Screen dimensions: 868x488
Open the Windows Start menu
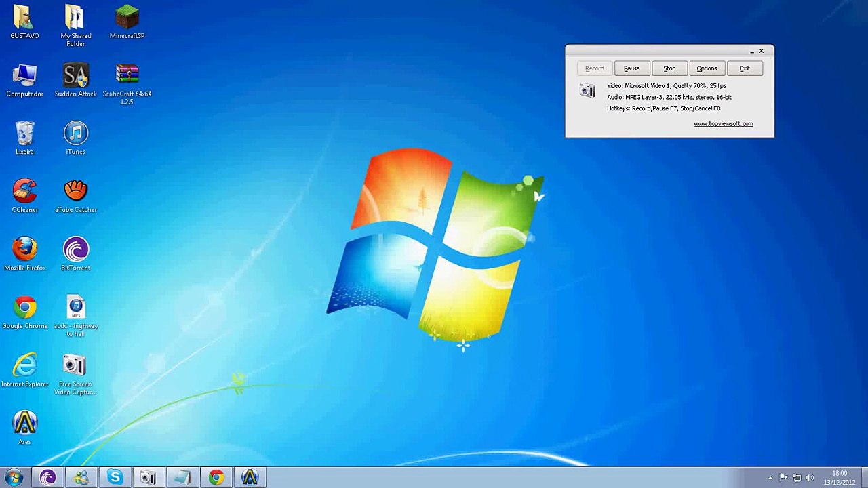[14, 477]
